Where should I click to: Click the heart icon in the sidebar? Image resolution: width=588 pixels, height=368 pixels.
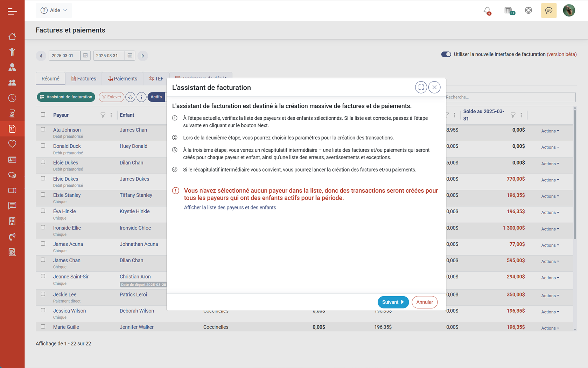coord(12,144)
